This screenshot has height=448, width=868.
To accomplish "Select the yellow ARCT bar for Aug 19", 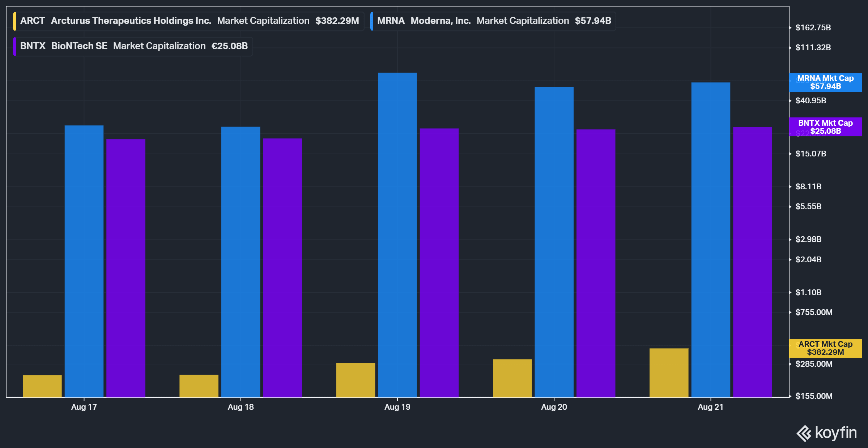I will tap(356, 380).
